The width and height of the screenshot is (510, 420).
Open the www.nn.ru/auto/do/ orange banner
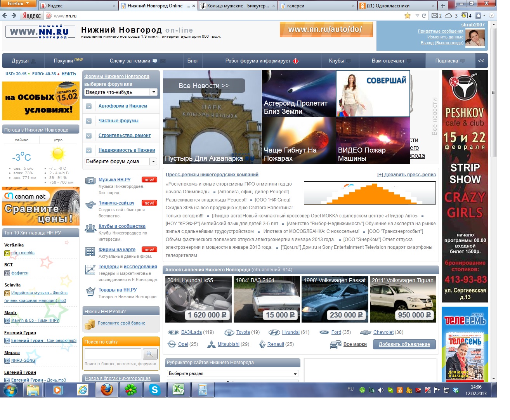tap(326, 30)
